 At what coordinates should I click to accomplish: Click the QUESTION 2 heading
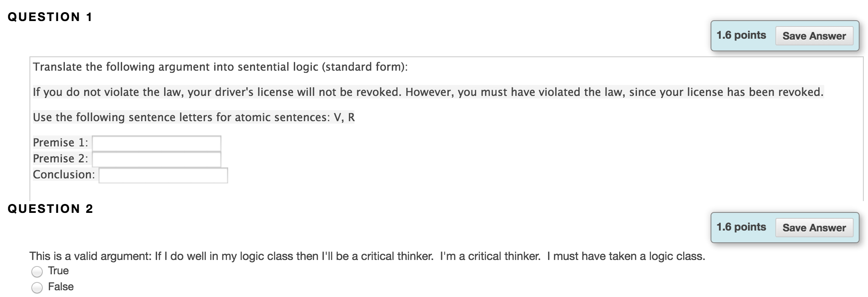coord(50,208)
